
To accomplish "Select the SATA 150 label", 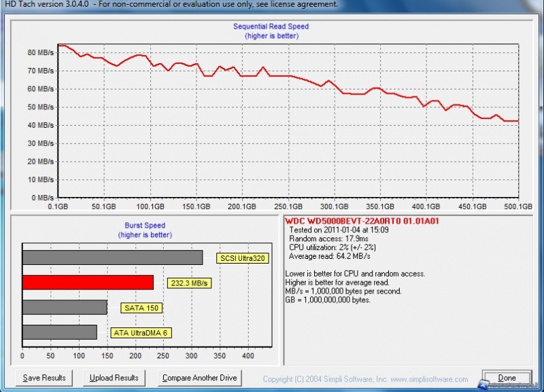I will point(142,308).
